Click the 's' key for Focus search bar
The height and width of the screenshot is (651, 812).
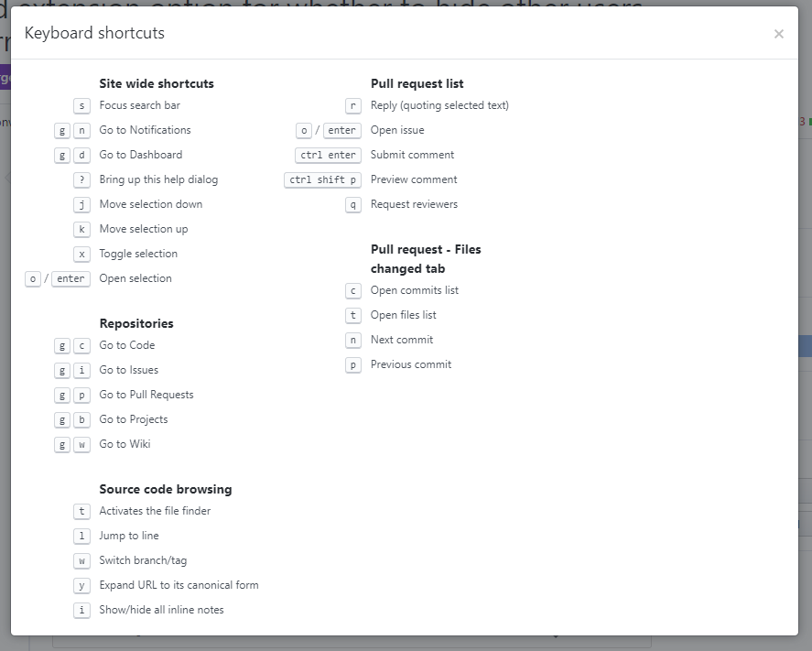coord(81,105)
